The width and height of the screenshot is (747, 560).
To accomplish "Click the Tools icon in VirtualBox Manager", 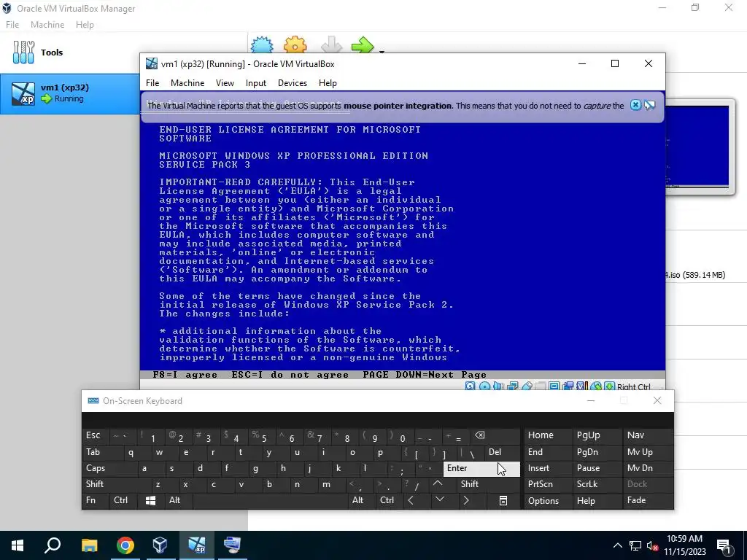I will [x=24, y=52].
